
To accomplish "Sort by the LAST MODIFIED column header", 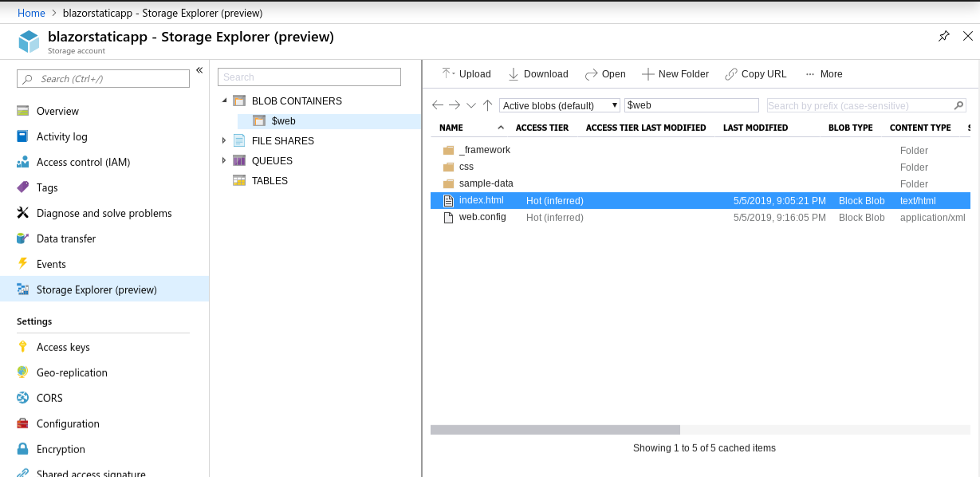I will (x=755, y=128).
